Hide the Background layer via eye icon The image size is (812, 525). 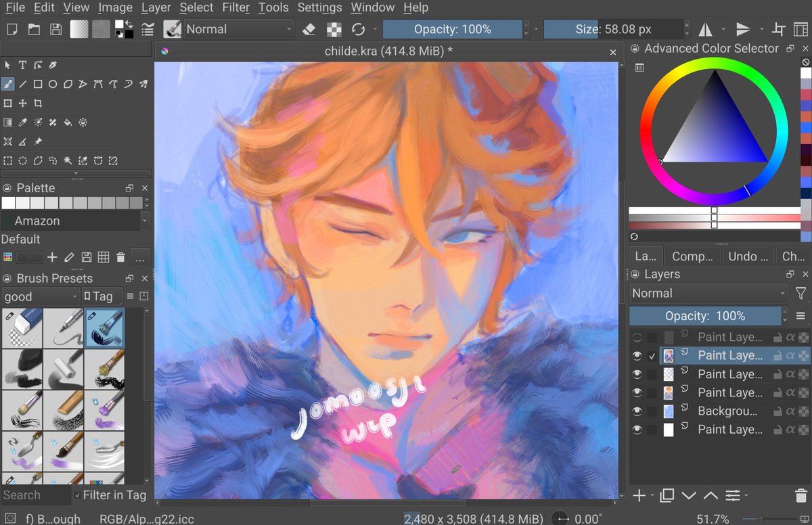pyautogui.click(x=637, y=411)
